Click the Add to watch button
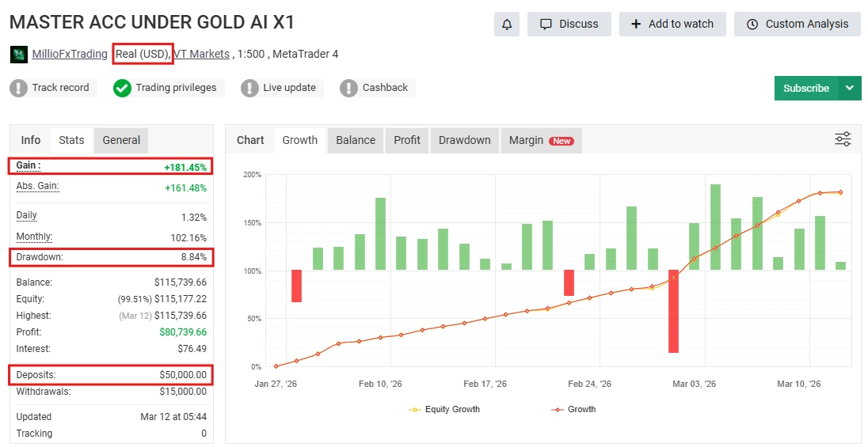This screenshot has height=447, width=868. click(x=672, y=24)
